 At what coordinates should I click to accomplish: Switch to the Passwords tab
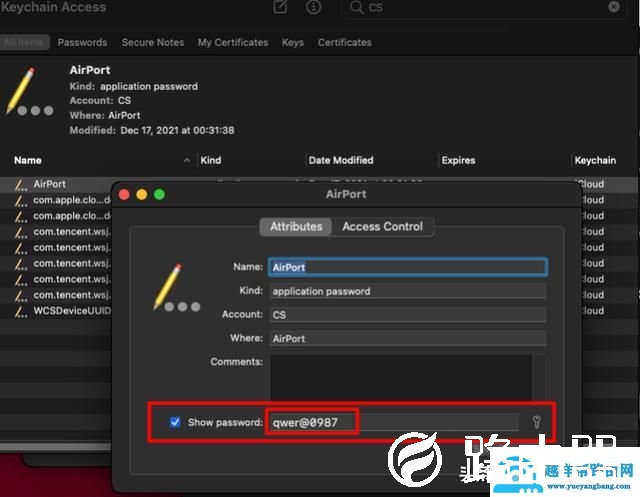click(82, 42)
